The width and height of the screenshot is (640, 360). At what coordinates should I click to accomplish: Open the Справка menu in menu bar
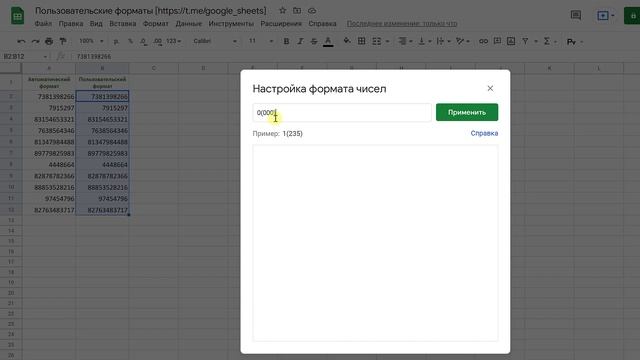point(322,24)
